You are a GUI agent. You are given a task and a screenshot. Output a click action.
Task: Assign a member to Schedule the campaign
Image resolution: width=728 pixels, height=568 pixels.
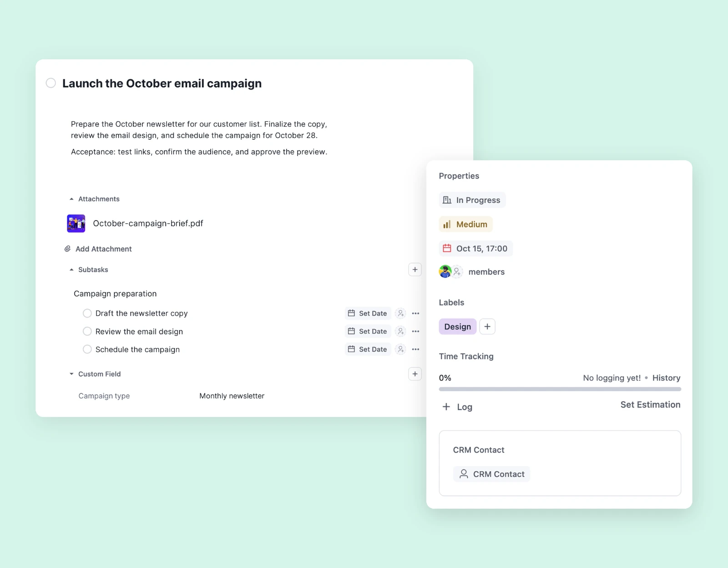pyautogui.click(x=400, y=349)
